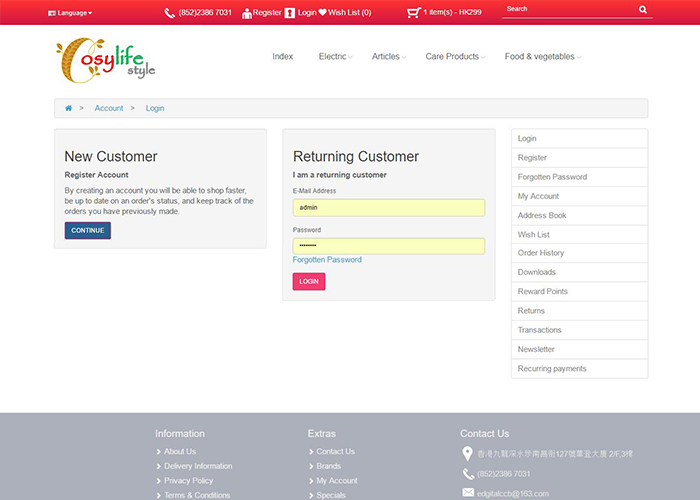
Task: Click the Wish List heart icon
Action: 322,13
